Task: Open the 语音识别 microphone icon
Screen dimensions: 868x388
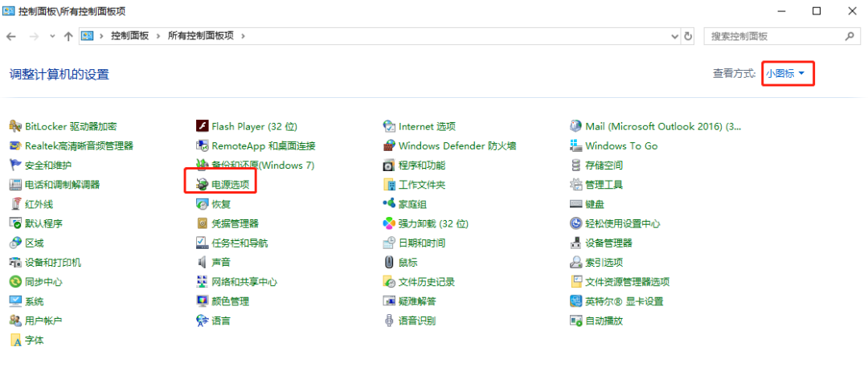Action: tap(389, 321)
